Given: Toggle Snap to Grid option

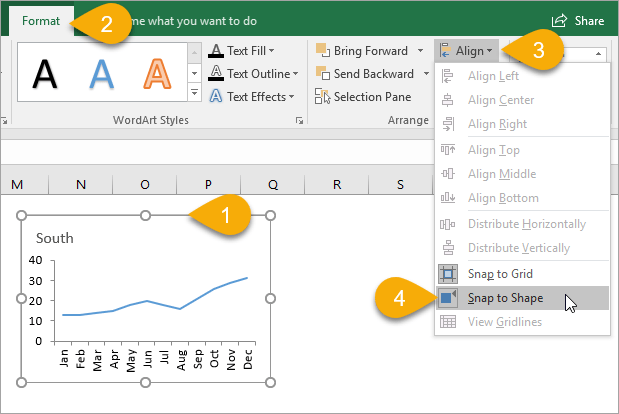Looking at the screenshot, I should pos(500,273).
